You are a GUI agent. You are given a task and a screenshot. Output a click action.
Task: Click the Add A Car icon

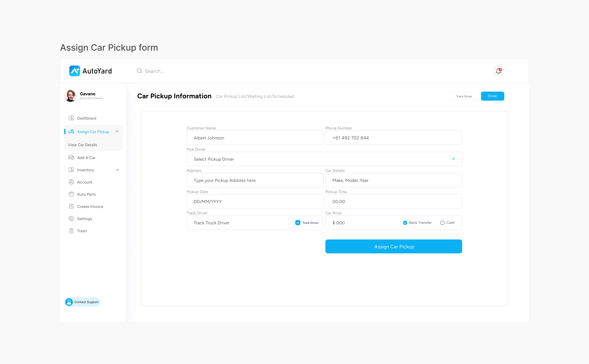click(x=71, y=158)
